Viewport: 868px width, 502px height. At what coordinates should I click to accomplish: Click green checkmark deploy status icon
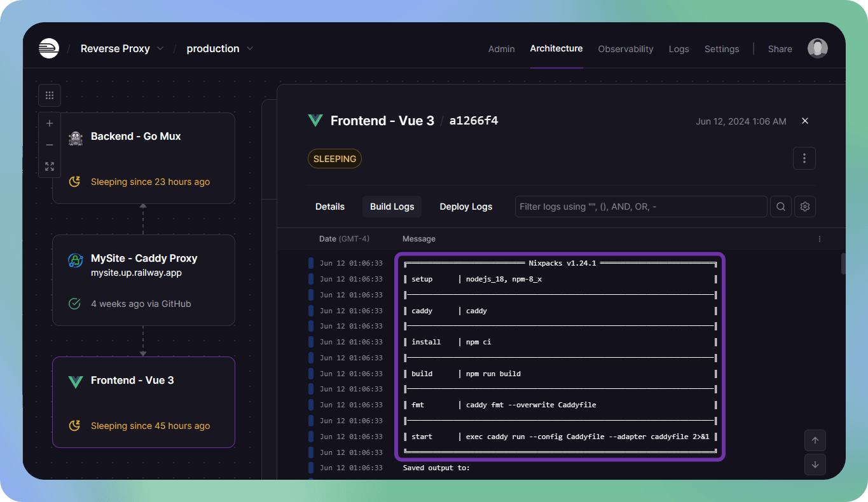click(74, 304)
